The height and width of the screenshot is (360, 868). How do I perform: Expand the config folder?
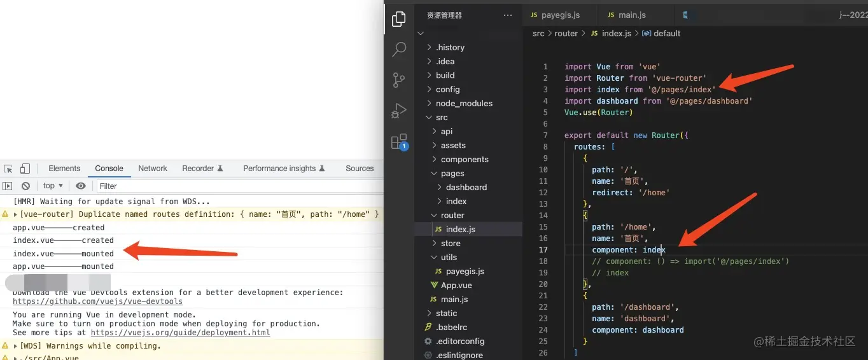[x=430, y=89]
